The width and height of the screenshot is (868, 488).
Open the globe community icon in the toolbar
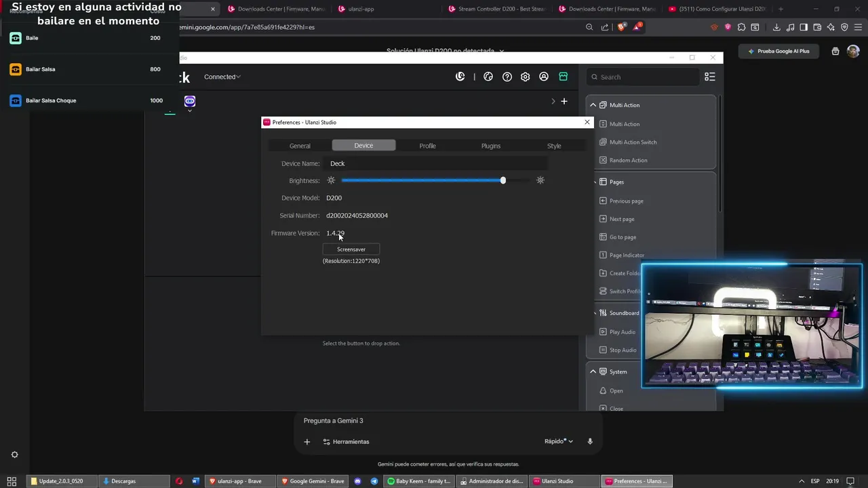(x=488, y=77)
